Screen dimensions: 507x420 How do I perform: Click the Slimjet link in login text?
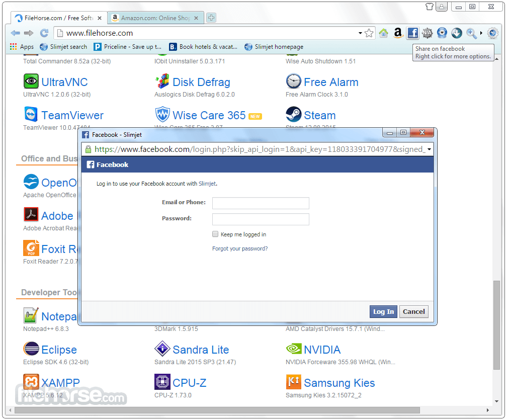(x=207, y=184)
